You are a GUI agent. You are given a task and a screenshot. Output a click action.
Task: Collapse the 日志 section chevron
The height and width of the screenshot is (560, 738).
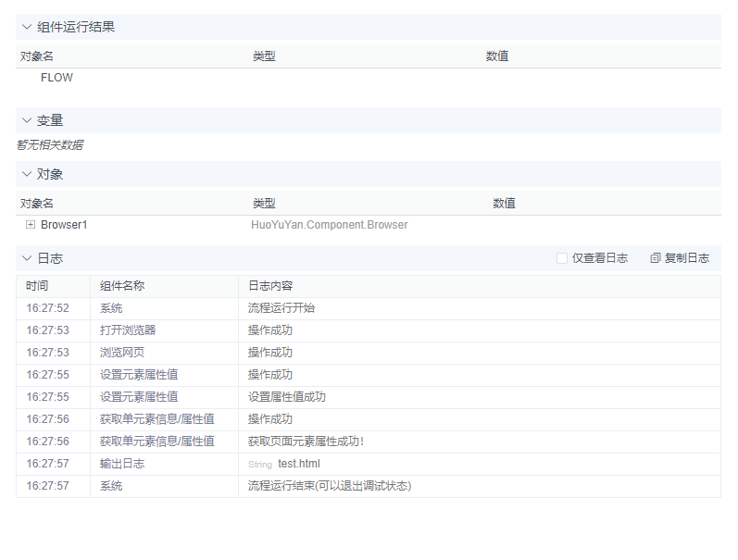pyautogui.click(x=26, y=258)
